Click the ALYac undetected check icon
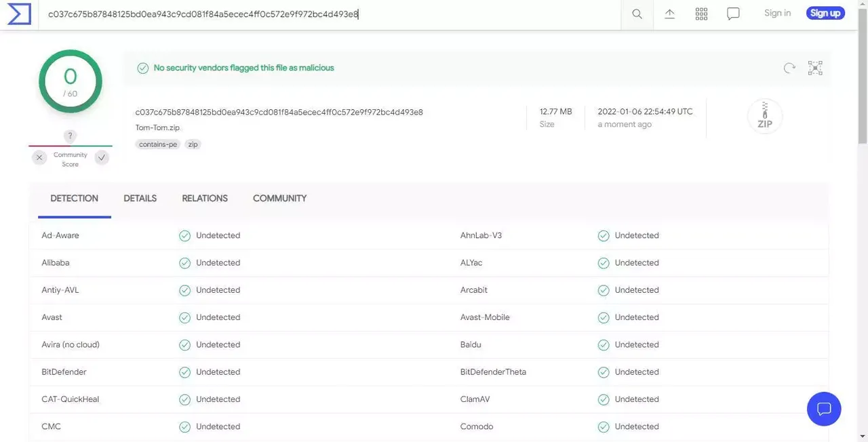The height and width of the screenshot is (442, 868). click(x=604, y=263)
